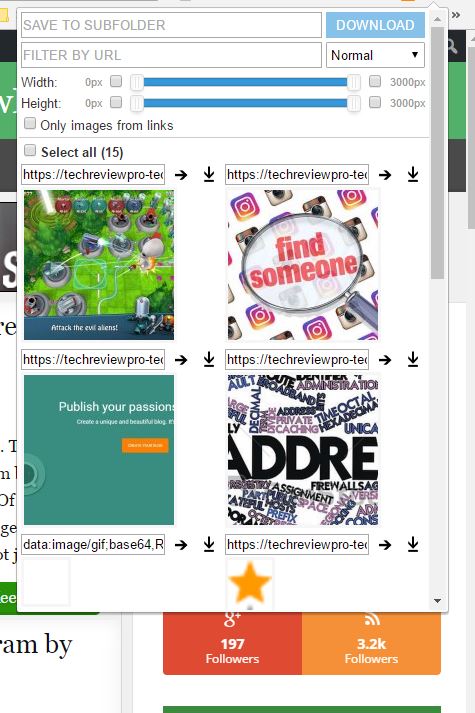Screen dimensions: 475x713
Task: Click the Width range slider track
Action: pos(245,82)
